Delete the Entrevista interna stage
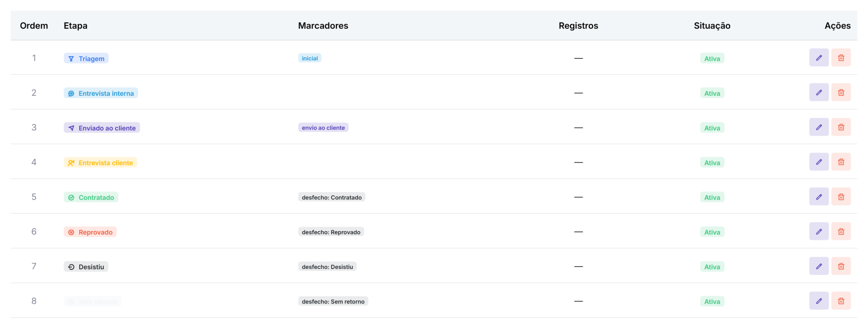The image size is (868, 329). coord(841,92)
